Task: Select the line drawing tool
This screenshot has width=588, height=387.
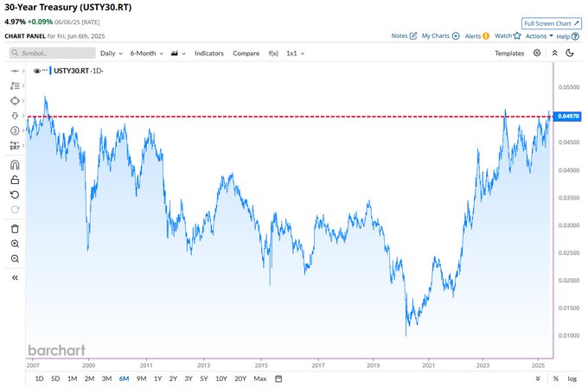Action: click(x=15, y=71)
